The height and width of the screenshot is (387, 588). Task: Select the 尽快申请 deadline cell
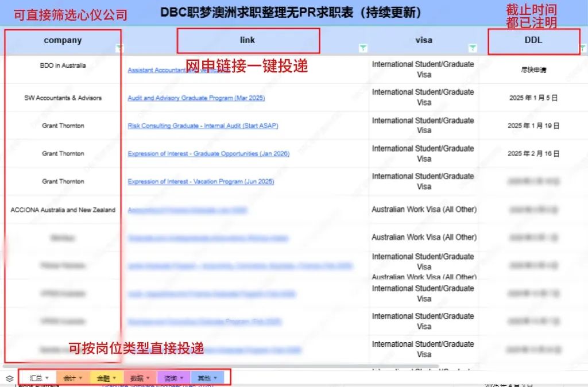(533, 70)
